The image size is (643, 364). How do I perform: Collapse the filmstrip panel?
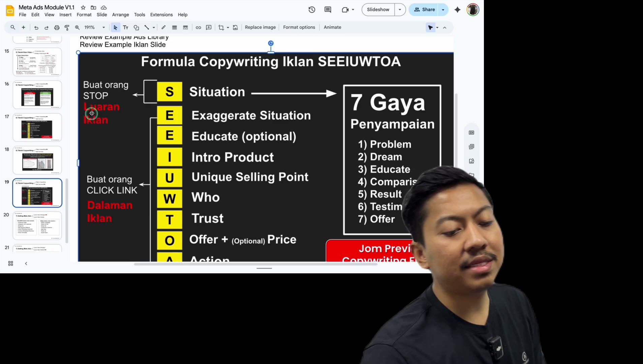pyautogui.click(x=26, y=264)
